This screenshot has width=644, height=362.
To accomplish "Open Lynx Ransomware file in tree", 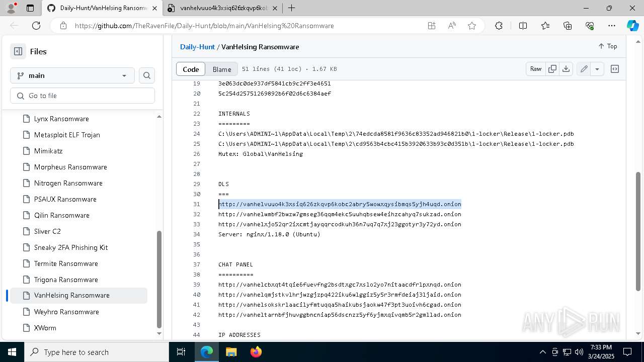I will point(61,119).
